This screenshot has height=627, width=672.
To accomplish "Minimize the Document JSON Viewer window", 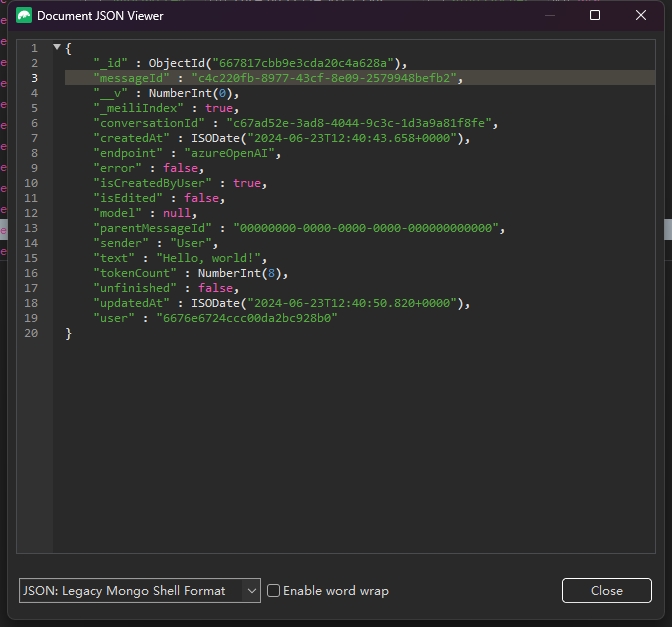I will [x=549, y=16].
